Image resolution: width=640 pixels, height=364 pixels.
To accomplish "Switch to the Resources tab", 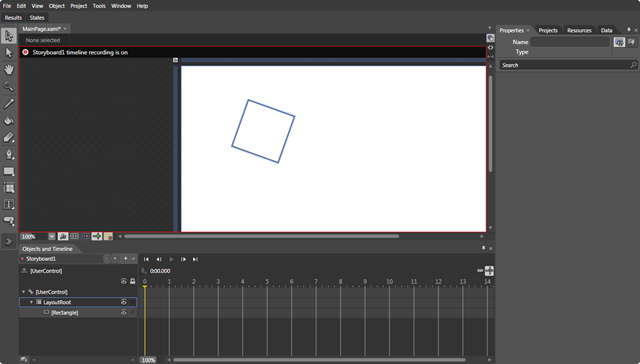I will click(x=579, y=30).
